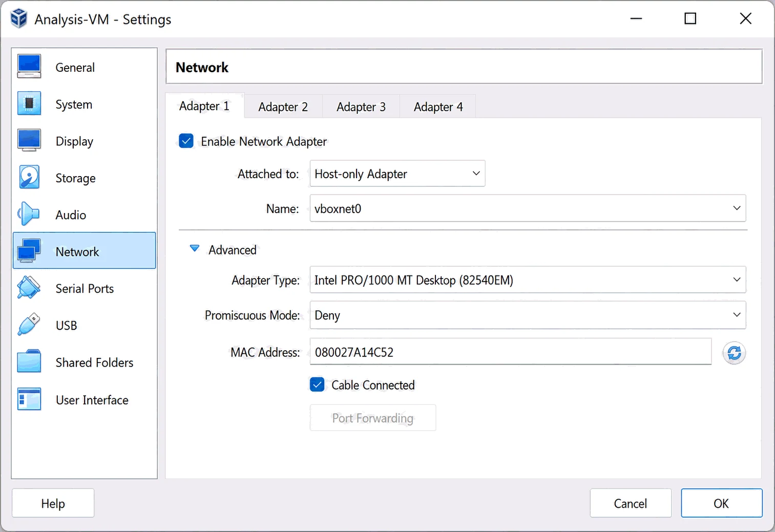Click into the MAC Address field
775x532 pixels.
pos(511,352)
